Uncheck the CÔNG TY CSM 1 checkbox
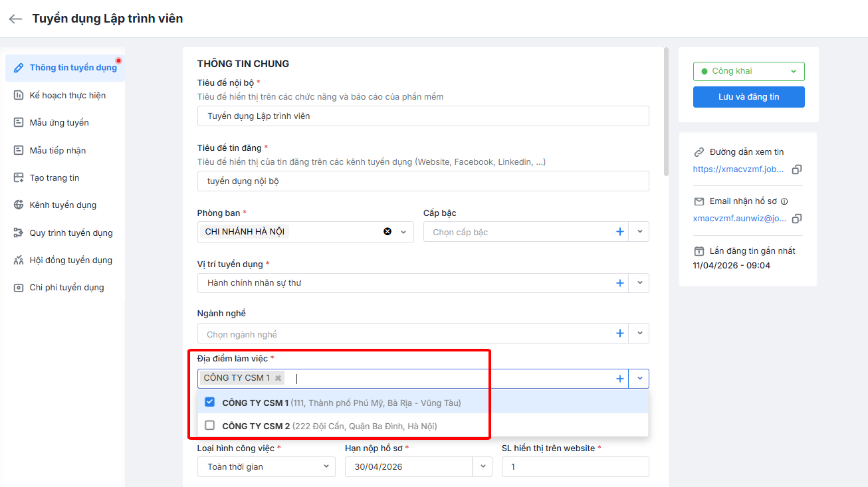The height and width of the screenshot is (487, 868). 210,402
